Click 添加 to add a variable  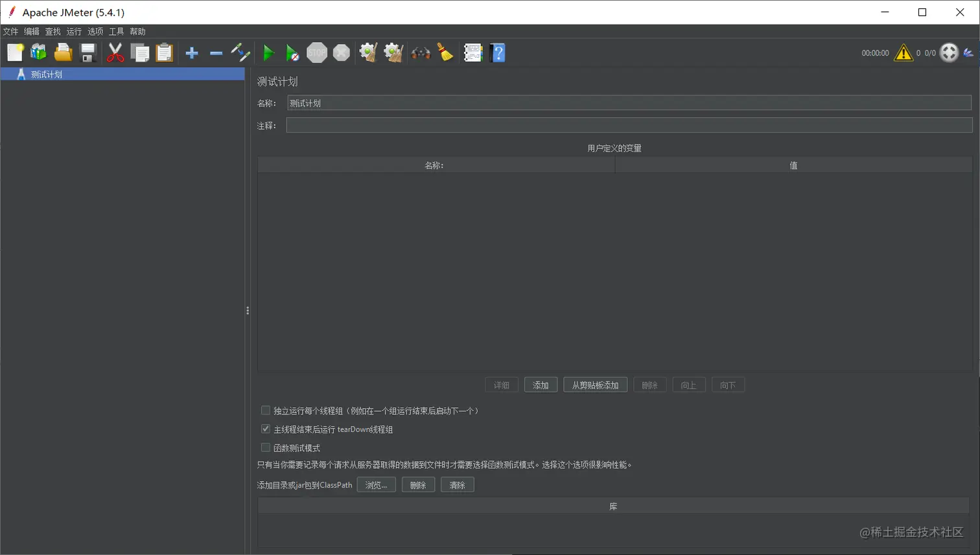click(541, 385)
